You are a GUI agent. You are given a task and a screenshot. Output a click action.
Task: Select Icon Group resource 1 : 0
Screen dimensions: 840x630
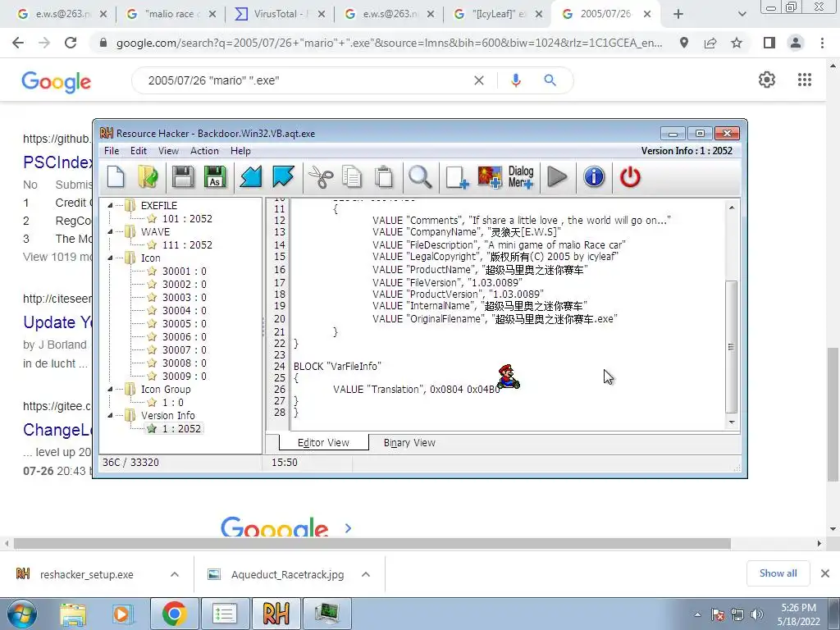(172, 402)
